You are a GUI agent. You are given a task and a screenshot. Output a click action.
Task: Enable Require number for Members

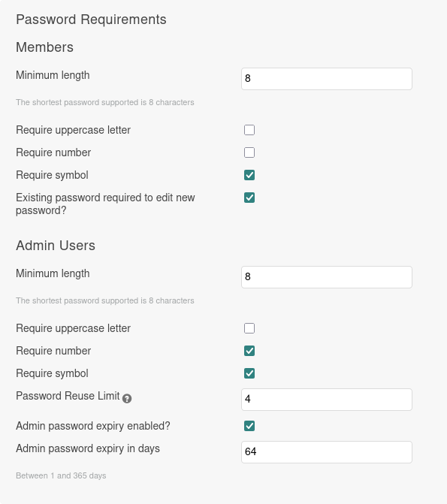pos(249,152)
